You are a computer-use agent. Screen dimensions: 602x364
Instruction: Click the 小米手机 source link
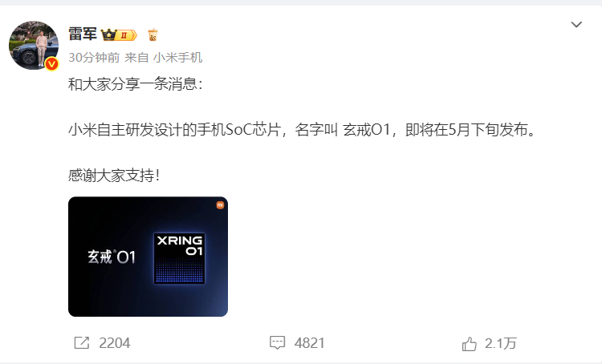coord(177,58)
